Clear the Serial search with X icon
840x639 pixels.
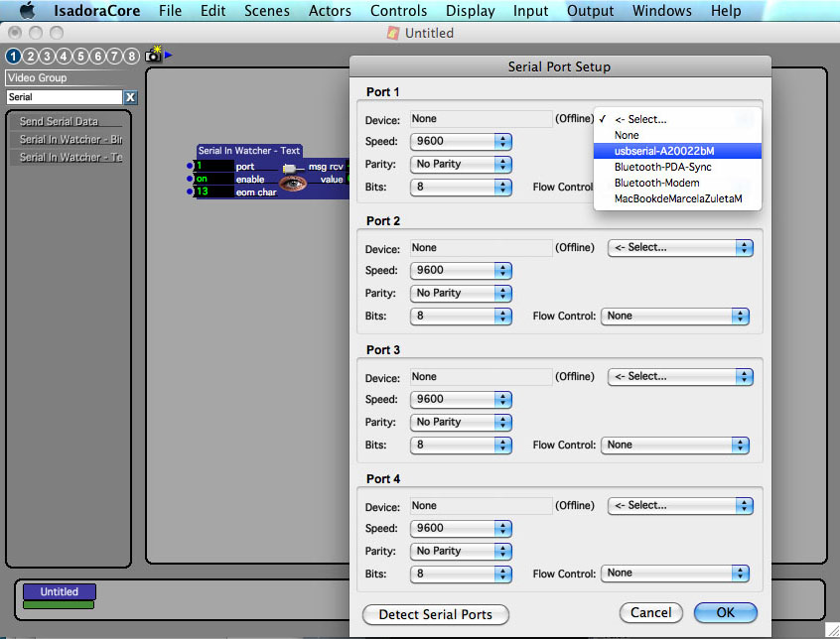(x=130, y=97)
